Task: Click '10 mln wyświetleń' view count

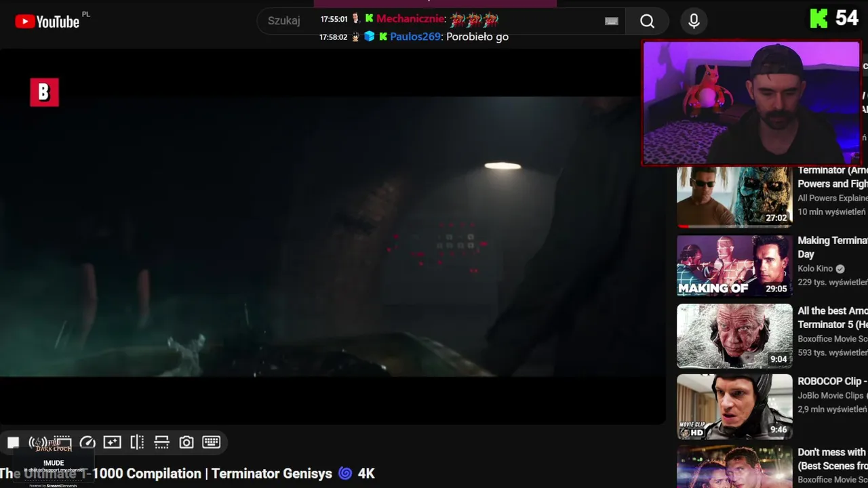Action: click(832, 211)
